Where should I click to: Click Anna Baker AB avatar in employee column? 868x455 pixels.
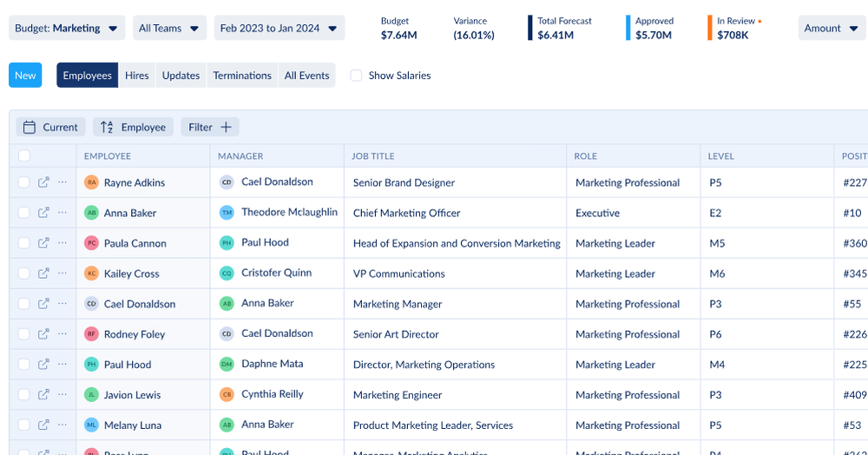point(91,213)
